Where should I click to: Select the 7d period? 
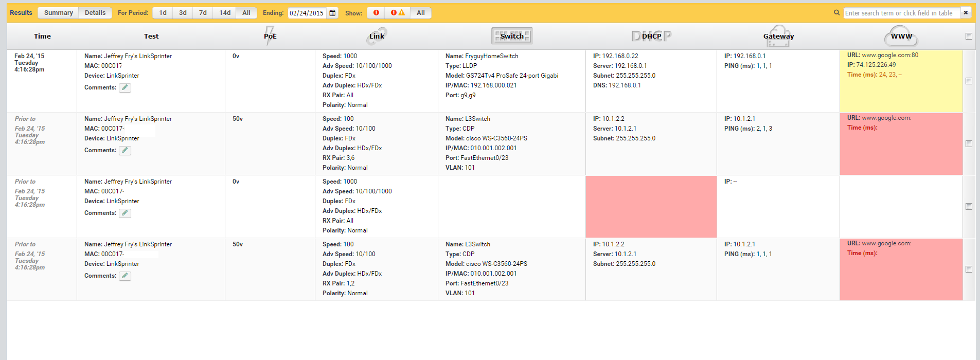(203, 13)
